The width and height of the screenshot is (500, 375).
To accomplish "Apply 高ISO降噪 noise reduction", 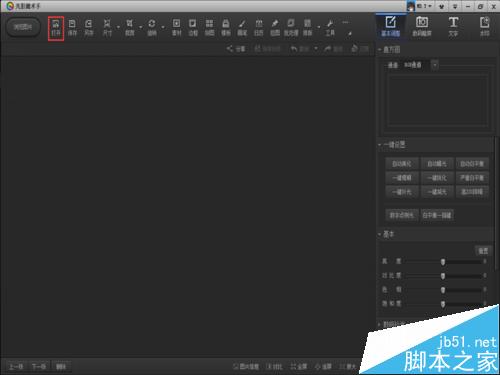I will (x=472, y=192).
